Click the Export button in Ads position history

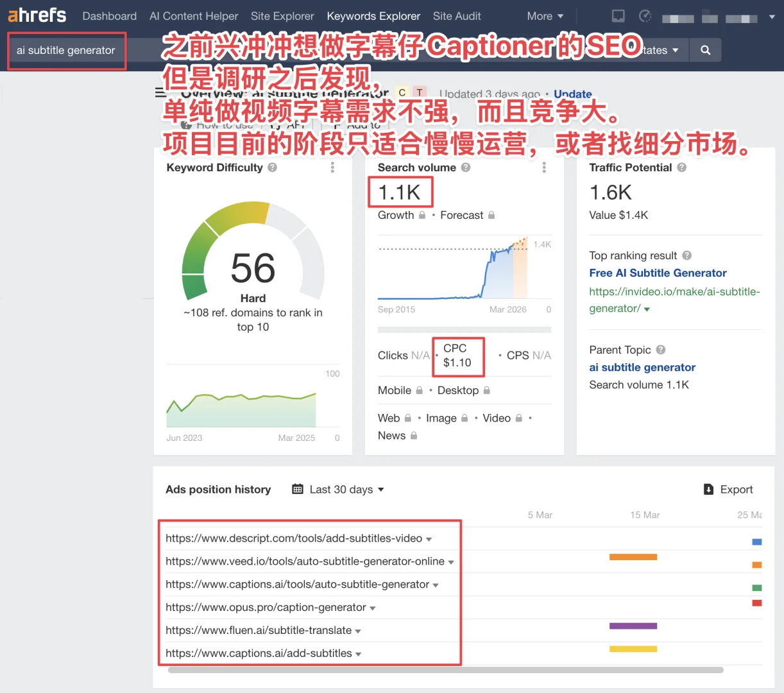pyautogui.click(x=728, y=489)
